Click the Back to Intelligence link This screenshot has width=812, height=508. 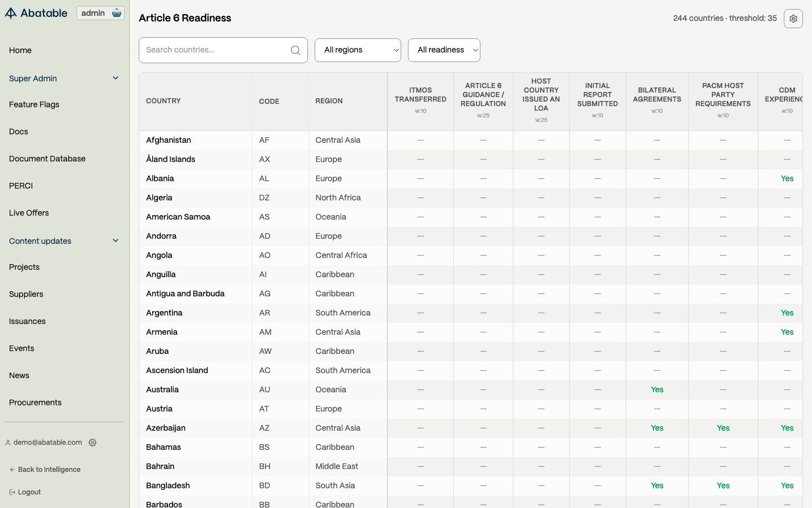click(49, 470)
